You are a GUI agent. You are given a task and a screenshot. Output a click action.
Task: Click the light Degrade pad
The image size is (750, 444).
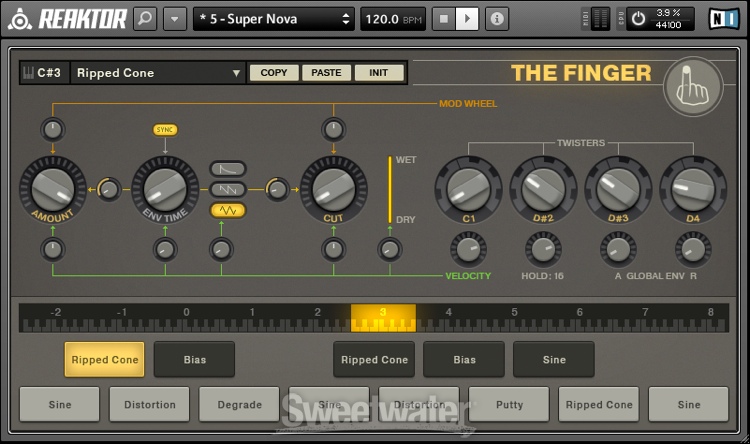pos(239,404)
